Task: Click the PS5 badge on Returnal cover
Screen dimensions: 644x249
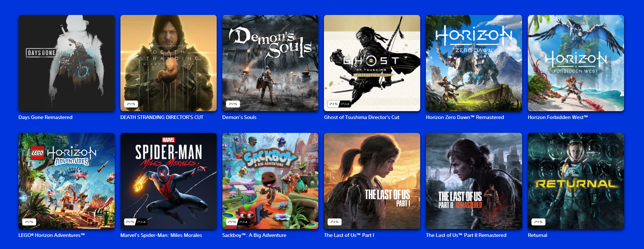Action: pos(539,222)
